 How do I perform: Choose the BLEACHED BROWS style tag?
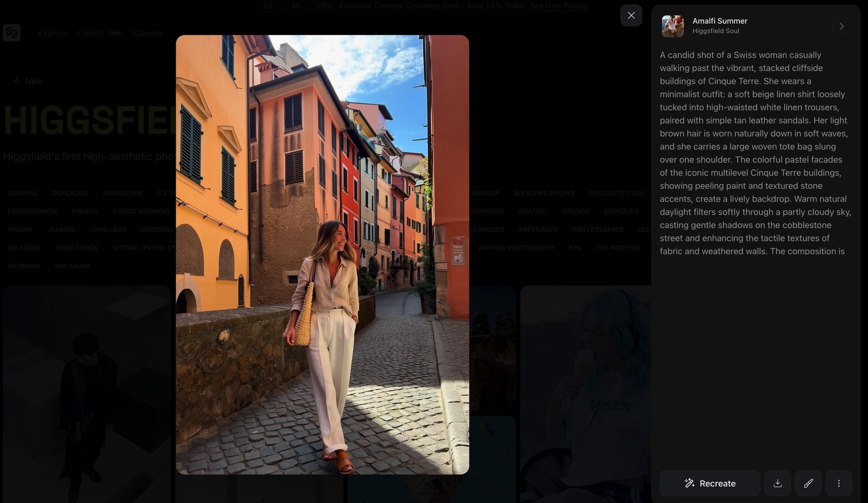click(544, 193)
